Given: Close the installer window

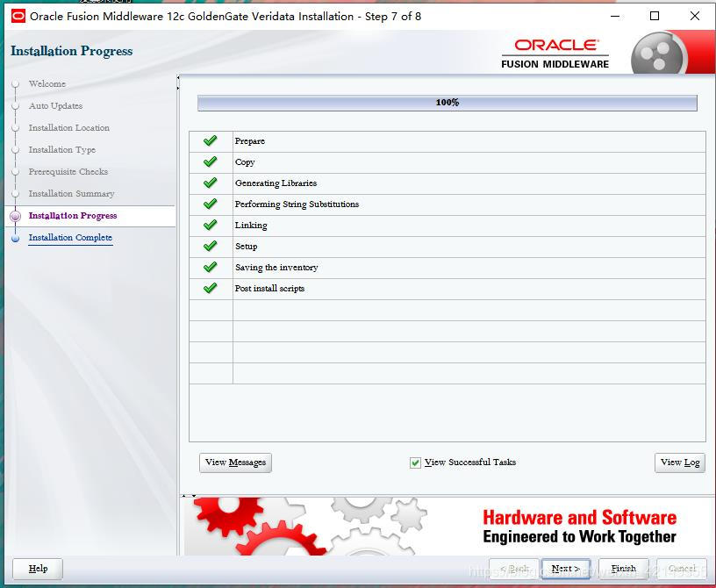Looking at the screenshot, I should click(695, 17).
